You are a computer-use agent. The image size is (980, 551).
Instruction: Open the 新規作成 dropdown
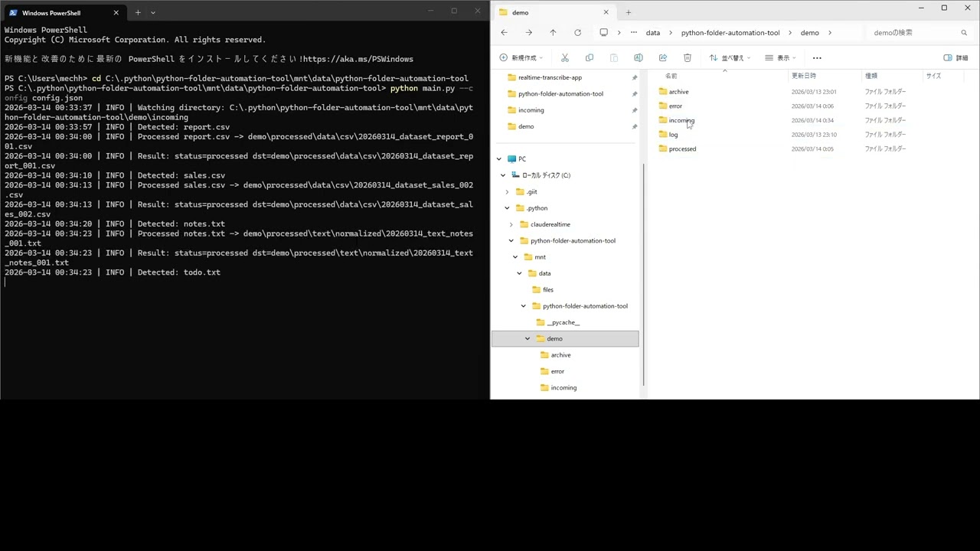click(521, 57)
